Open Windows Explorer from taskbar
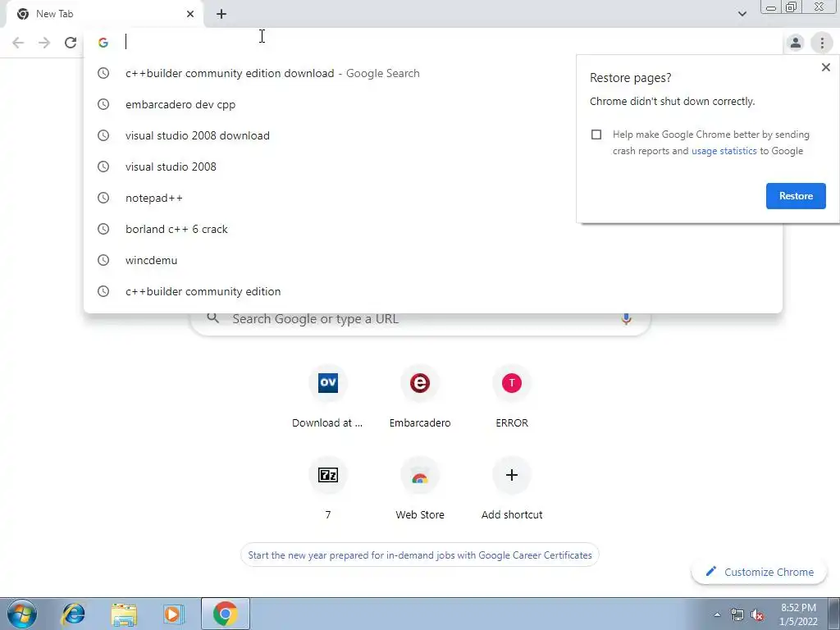840x630 pixels. coord(124,614)
